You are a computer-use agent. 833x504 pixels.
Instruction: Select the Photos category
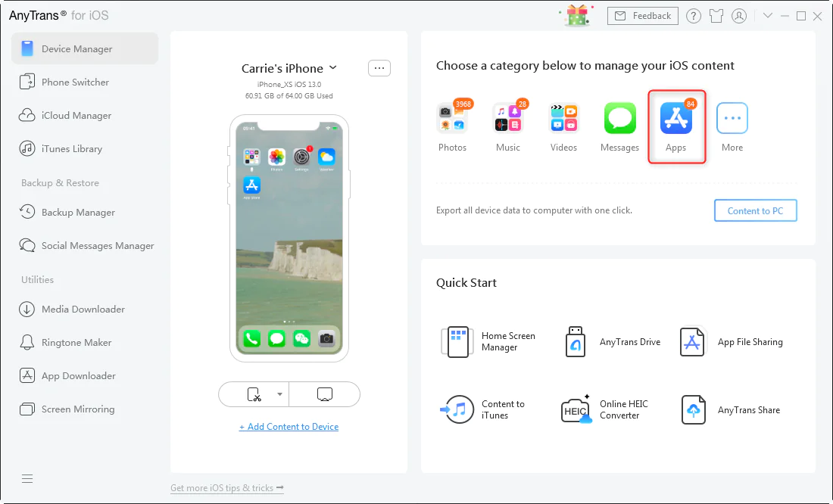[x=453, y=126]
